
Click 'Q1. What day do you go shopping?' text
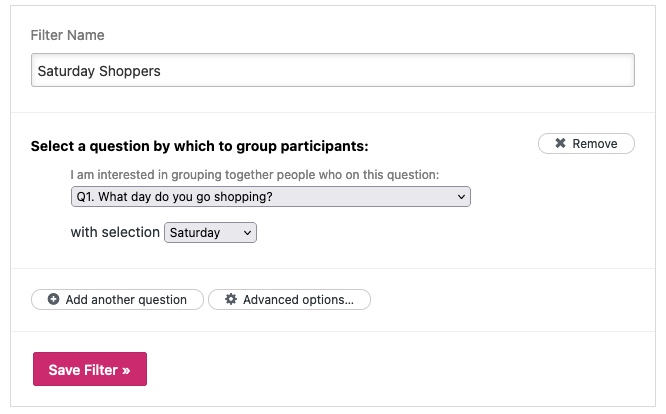point(174,197)
